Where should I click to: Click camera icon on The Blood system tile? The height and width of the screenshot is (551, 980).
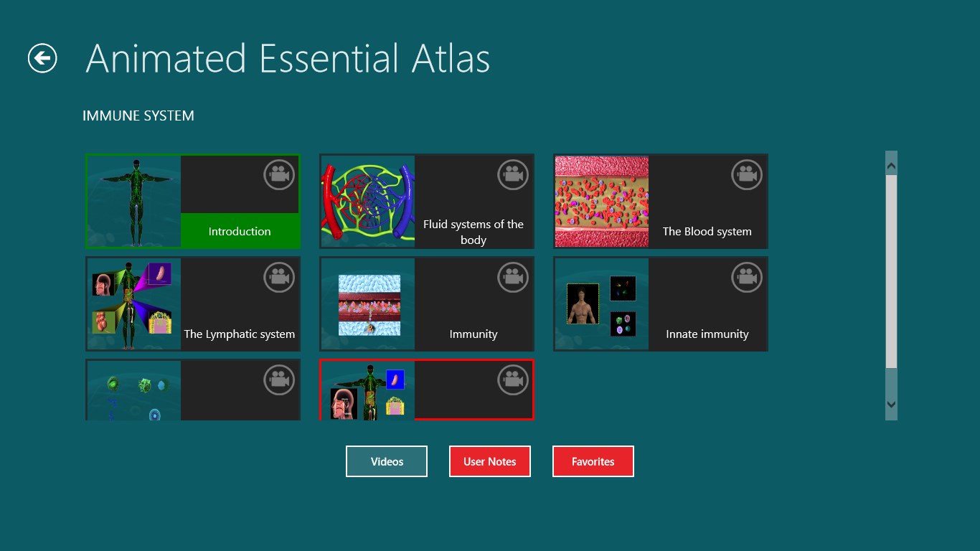tap(746, 175)
